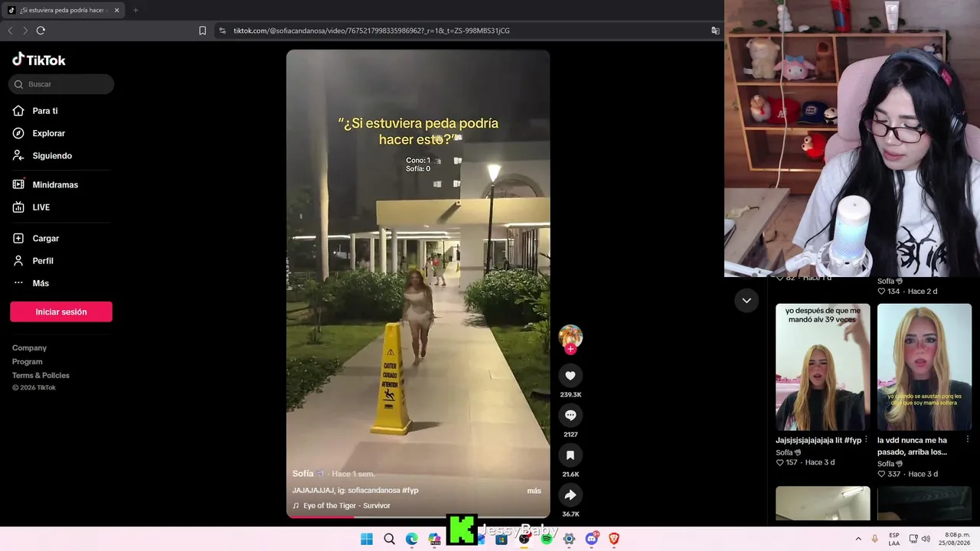Open Spotify from taskbar
This screenshot has width=980, height=551.
(x=547, y=539)
